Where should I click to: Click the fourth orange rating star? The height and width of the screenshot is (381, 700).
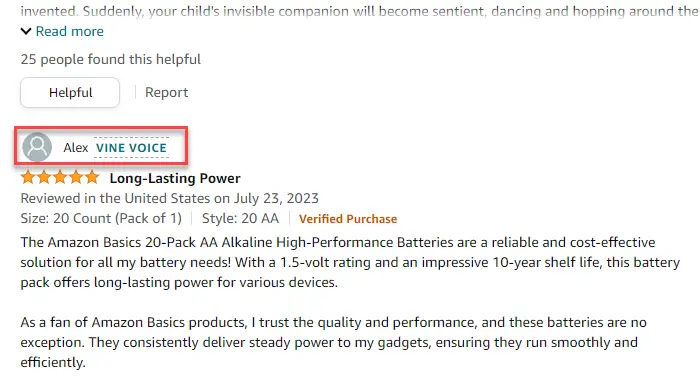(76, 178)
